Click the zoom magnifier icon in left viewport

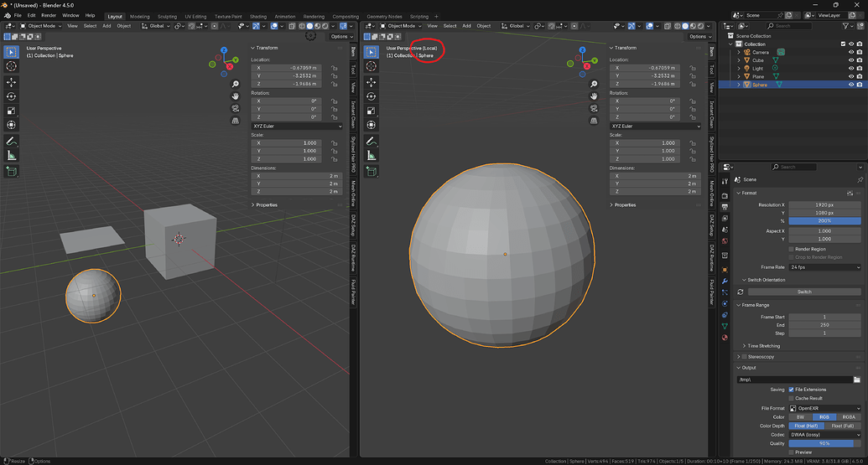pos(236,84)
